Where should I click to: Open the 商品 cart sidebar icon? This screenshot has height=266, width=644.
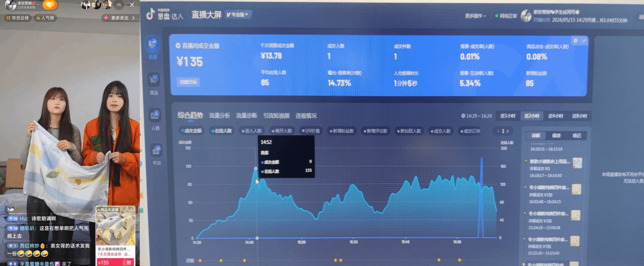point(154,82)
